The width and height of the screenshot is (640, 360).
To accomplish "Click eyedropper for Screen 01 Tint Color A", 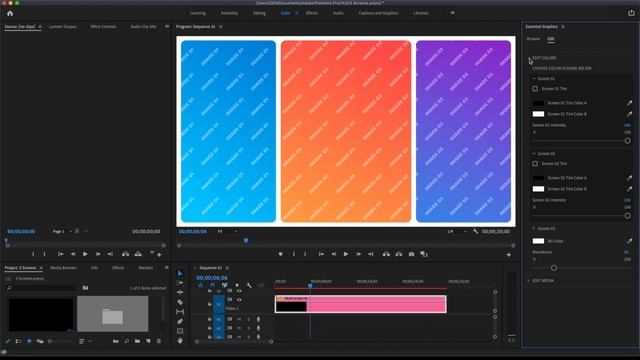I will coord(629,103).
